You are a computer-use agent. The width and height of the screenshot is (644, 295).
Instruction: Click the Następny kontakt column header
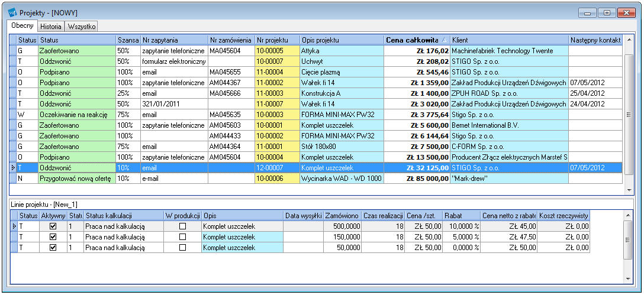tap(595, 40)
